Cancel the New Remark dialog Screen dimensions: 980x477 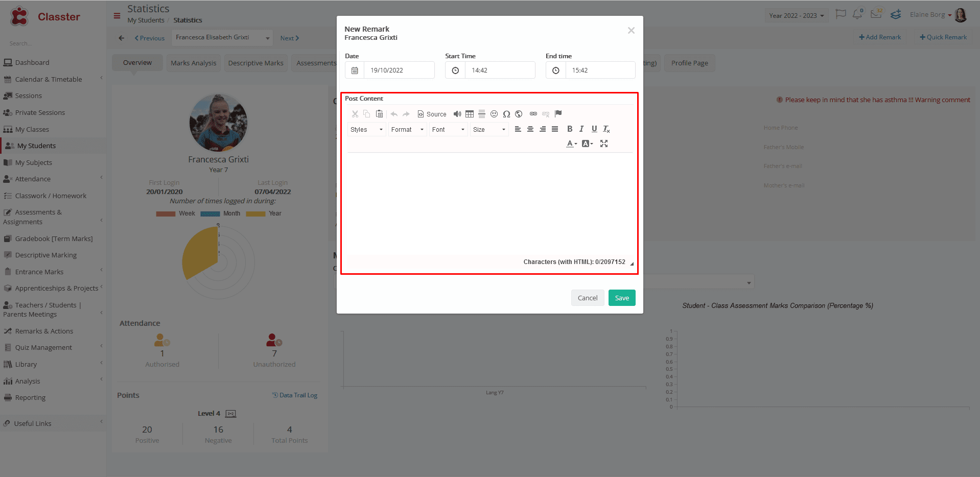(588, 298)
